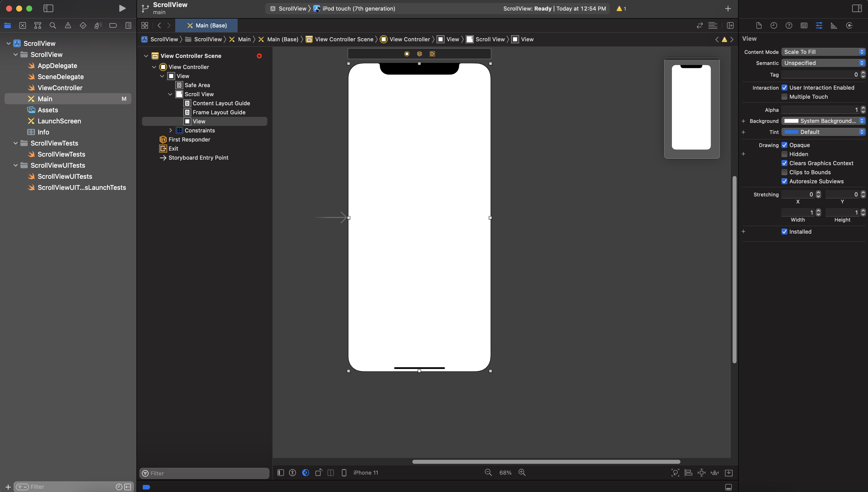Open the Find navigator search icon
Viewport: 868px width, 492px height.
[53, 26]
